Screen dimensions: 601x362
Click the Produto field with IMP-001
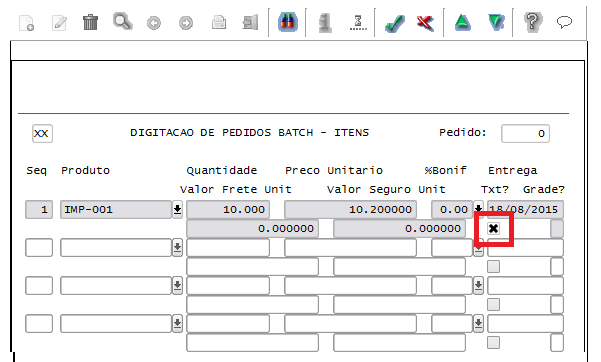pyautogui.click(x=116, y=210)
